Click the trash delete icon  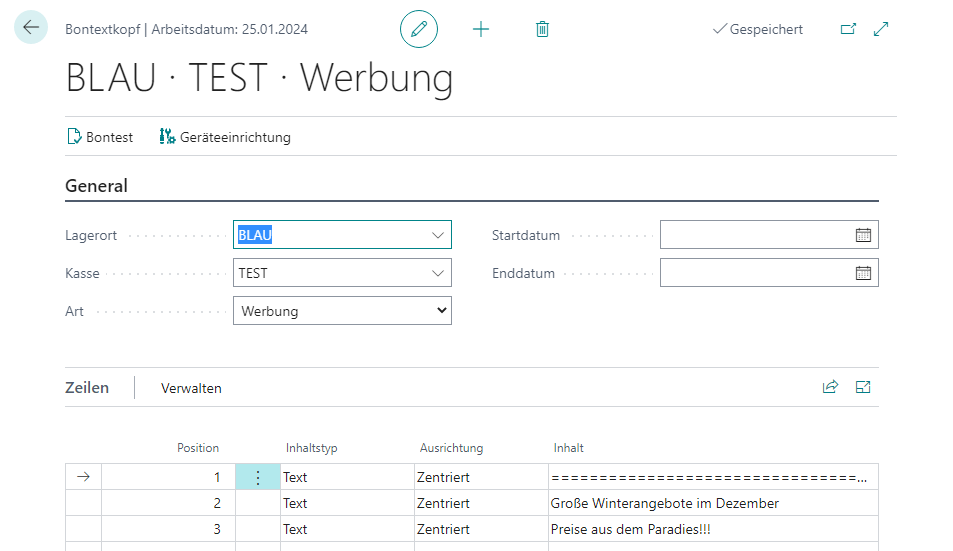click(542, 29)
